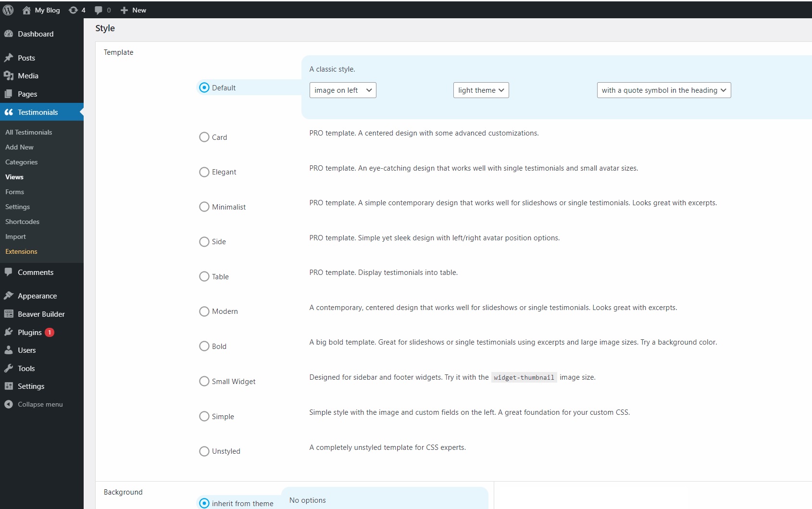812x509 pixels.
Task: Select inherit from theme background radio
Action: click(204, 503)
